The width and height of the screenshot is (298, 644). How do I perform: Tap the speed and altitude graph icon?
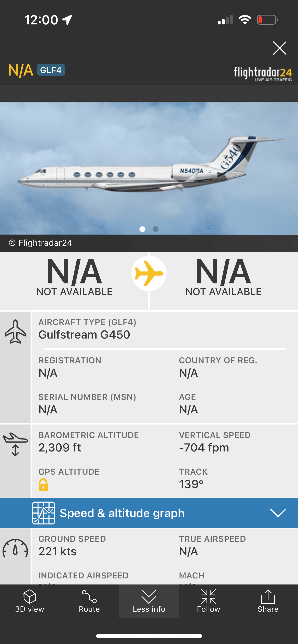(x=44, y=513)
